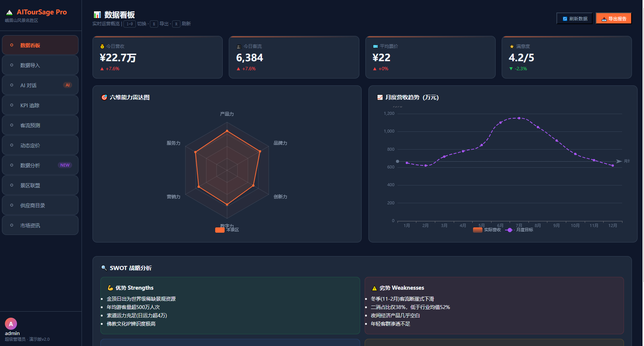
Task: Click the 满意度 value 4.2/5
Action: (521, 58)
